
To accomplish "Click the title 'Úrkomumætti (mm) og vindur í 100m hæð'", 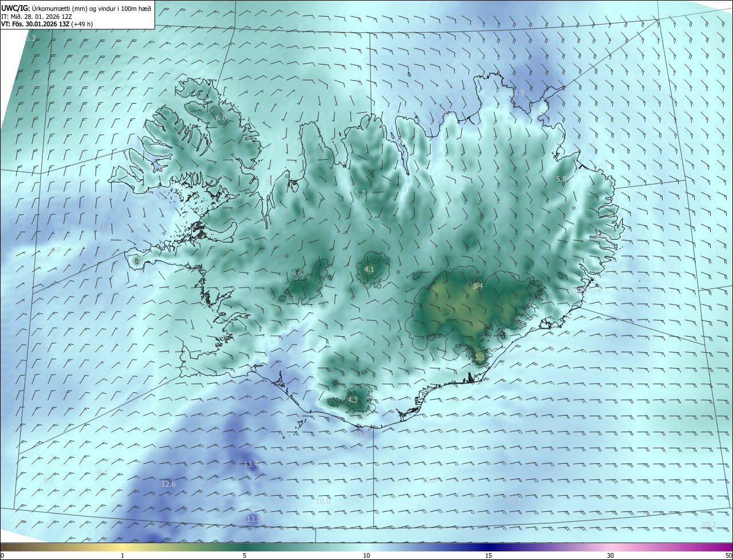I will pos(91,9).
